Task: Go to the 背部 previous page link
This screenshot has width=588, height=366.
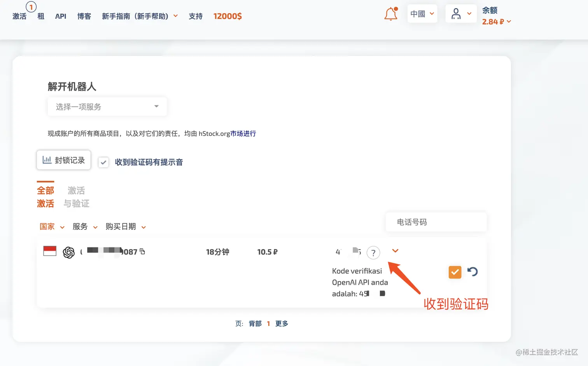Action: (255, 324)
